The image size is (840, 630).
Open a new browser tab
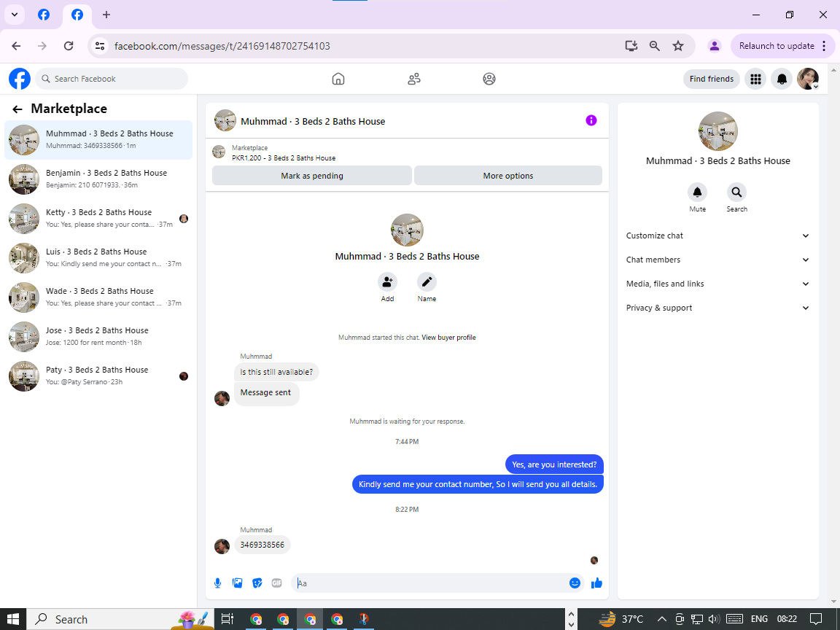[106, 15]
